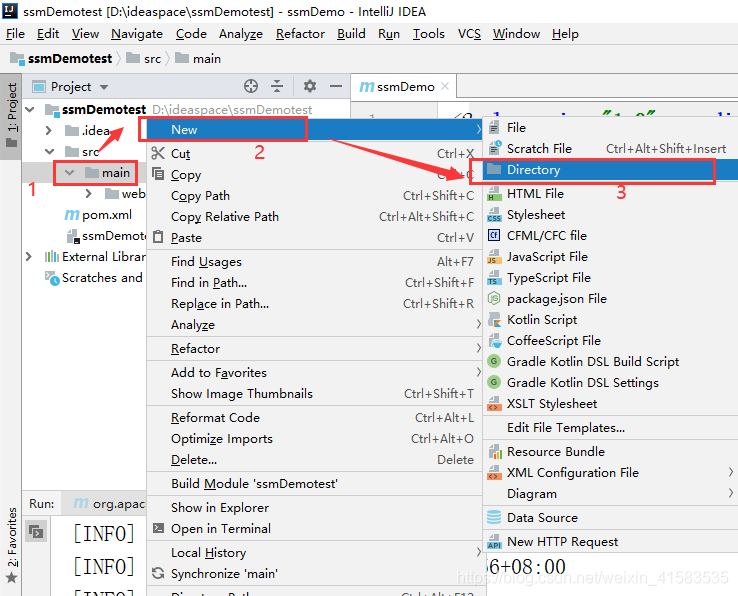The height and width of the screenshot is (596, 738).
Task: Choose Edit File Templates...
Action: coord(610,427)
